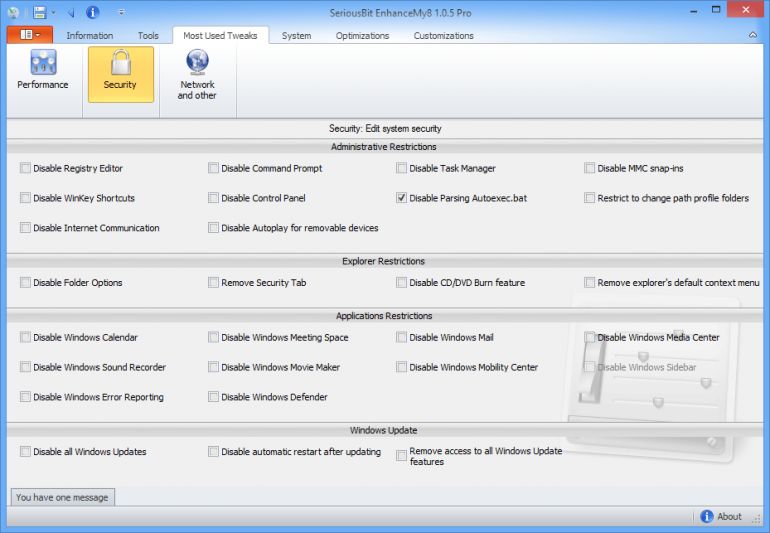Image resolution: width=770 pixels, height=533 pixels.
Task: Check Disable MMC snap-ins
Action: coord(589,168)
